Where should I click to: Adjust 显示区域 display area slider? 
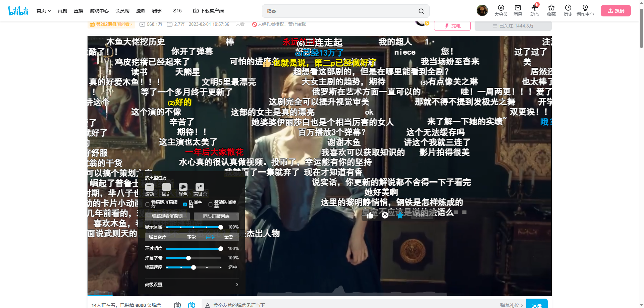[194, 227]
